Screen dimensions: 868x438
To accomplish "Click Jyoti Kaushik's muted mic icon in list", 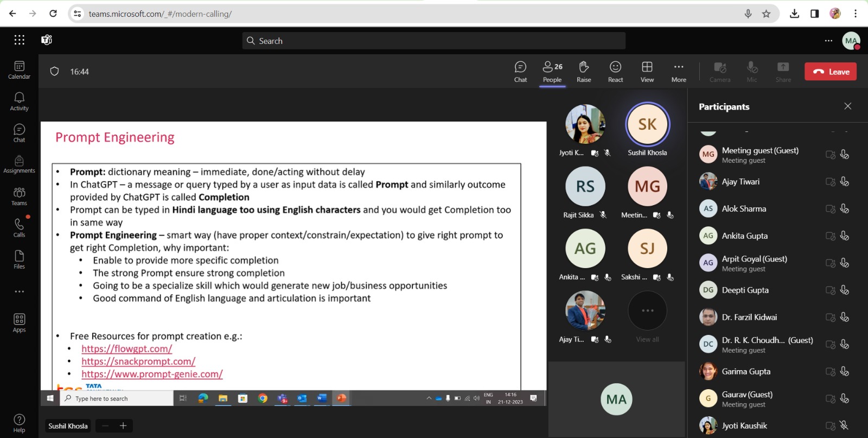I will click(x=844, y=426).
